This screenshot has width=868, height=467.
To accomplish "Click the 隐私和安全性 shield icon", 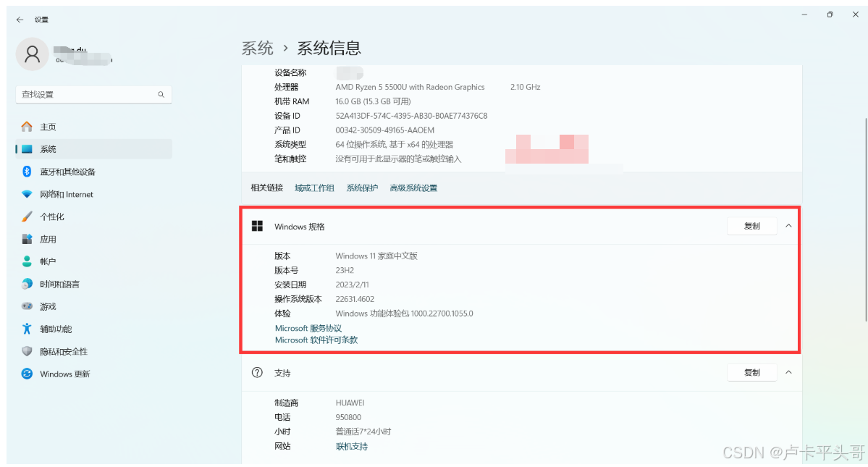I will tap(27, 351).
